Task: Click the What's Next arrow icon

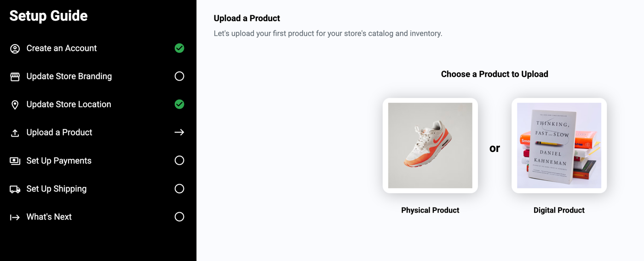Action: click(x=15, y=217)
